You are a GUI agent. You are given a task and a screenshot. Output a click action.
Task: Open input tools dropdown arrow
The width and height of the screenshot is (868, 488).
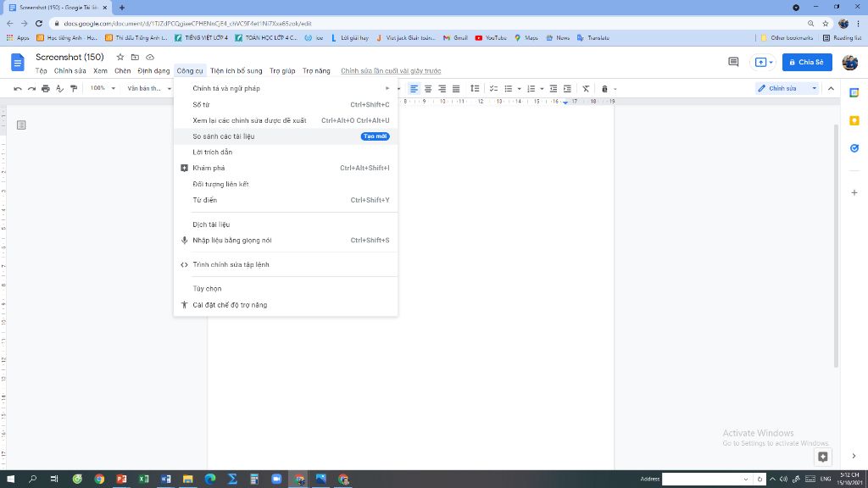tap(615, 88)
